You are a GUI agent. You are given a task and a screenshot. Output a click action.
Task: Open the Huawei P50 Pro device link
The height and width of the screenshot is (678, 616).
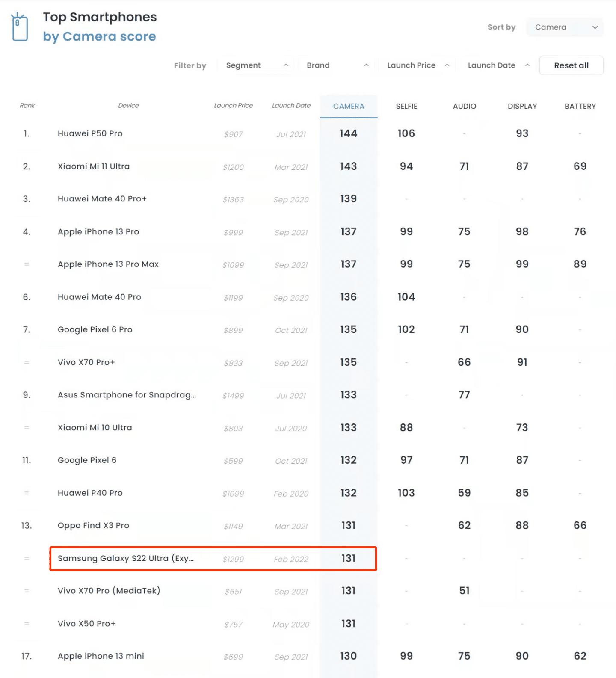click(90, 133)
